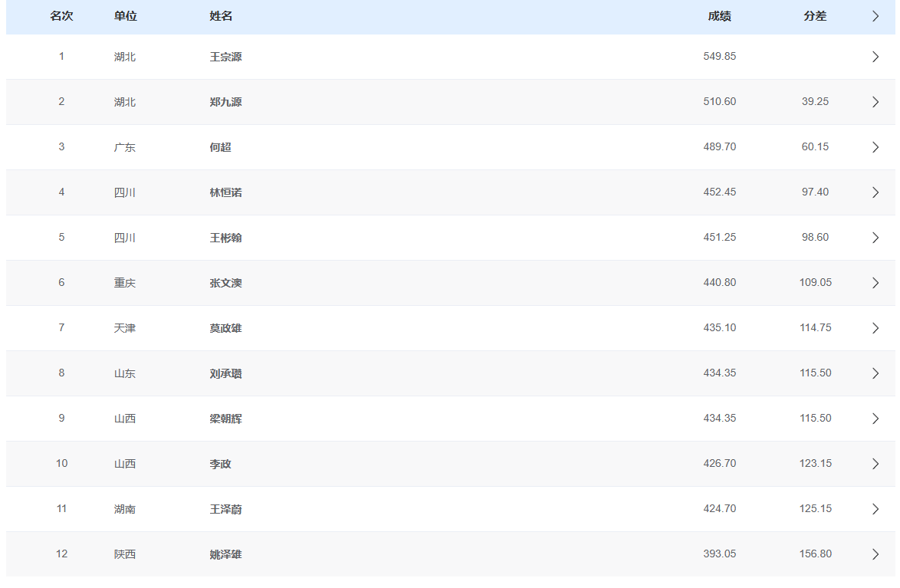The width and height of the screenshot is (900, 588).
Task: Expand details for rank 10 李政
Action: 875,463
